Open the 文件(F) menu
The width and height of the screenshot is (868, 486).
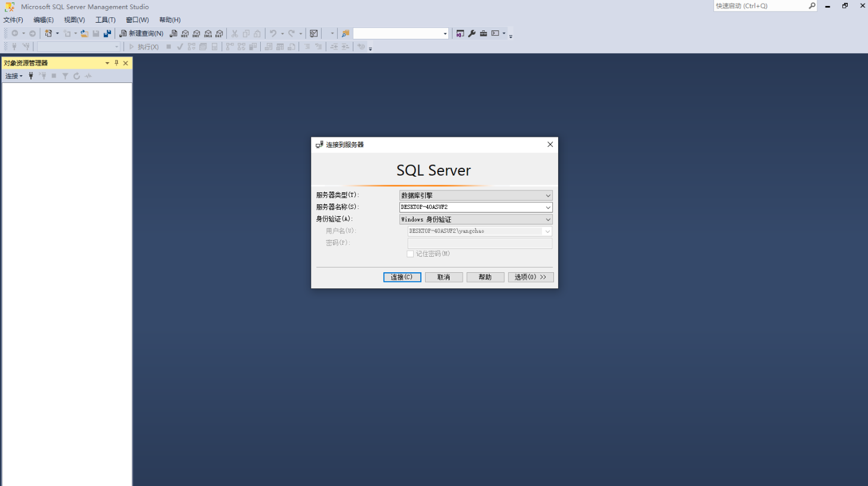[13, 20]
